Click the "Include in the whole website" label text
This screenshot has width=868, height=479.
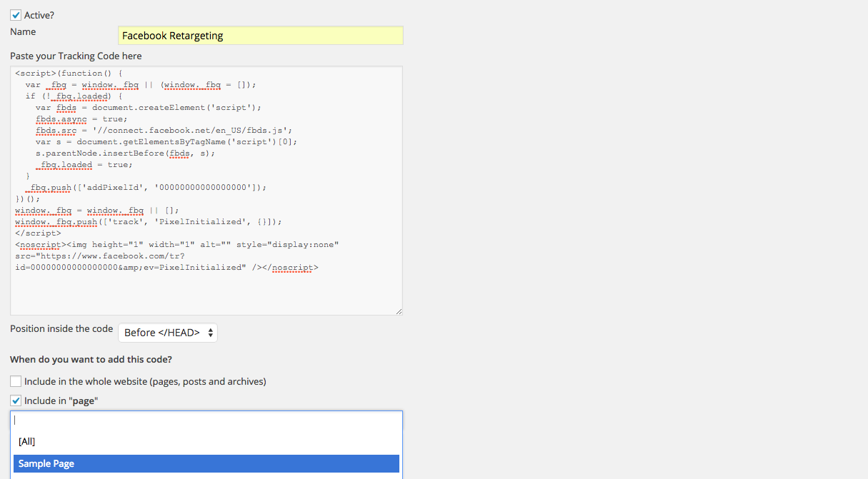[145, 381]
